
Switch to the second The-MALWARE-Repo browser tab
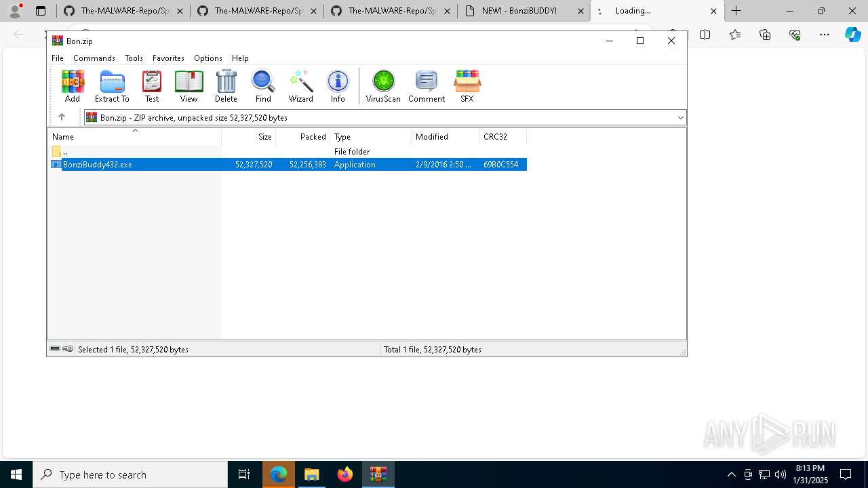click(x=256, y=11)
